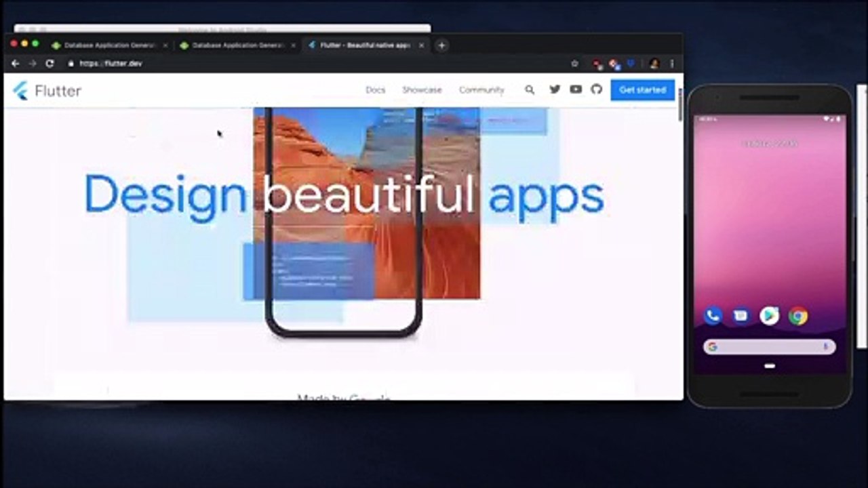Close the second Database Application tab

pyautogui.click(x=293, y=45)
